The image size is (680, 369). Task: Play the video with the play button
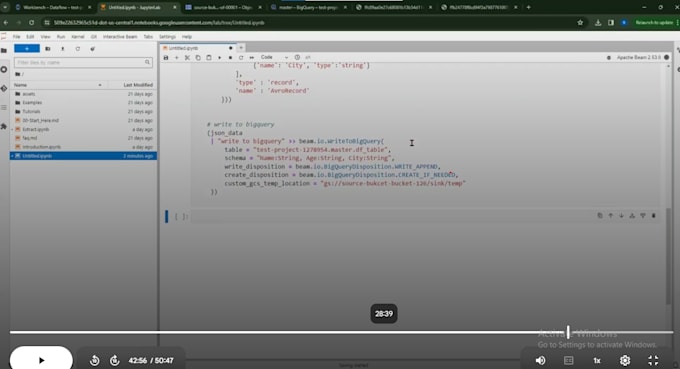point(41,360)
